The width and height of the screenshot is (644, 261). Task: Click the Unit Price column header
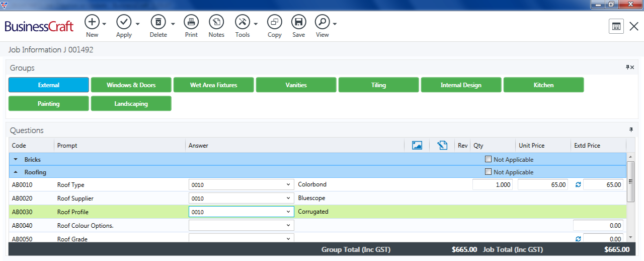[543, 146]
